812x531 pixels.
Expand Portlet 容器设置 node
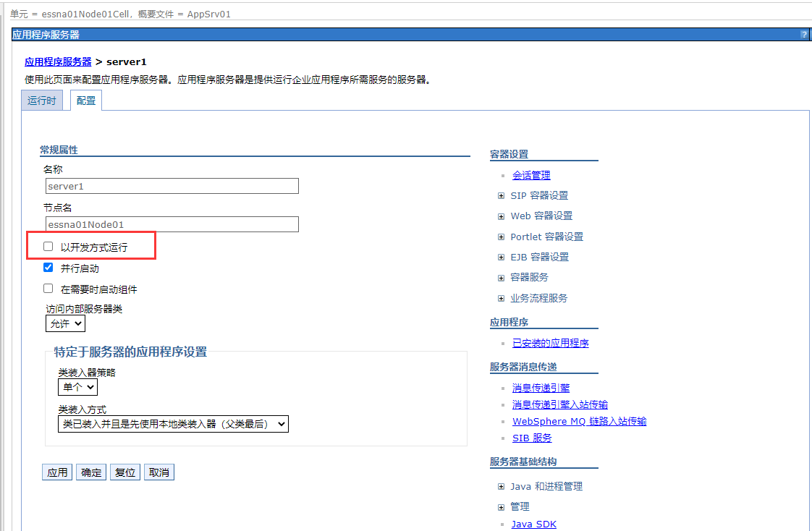point(501,237)
